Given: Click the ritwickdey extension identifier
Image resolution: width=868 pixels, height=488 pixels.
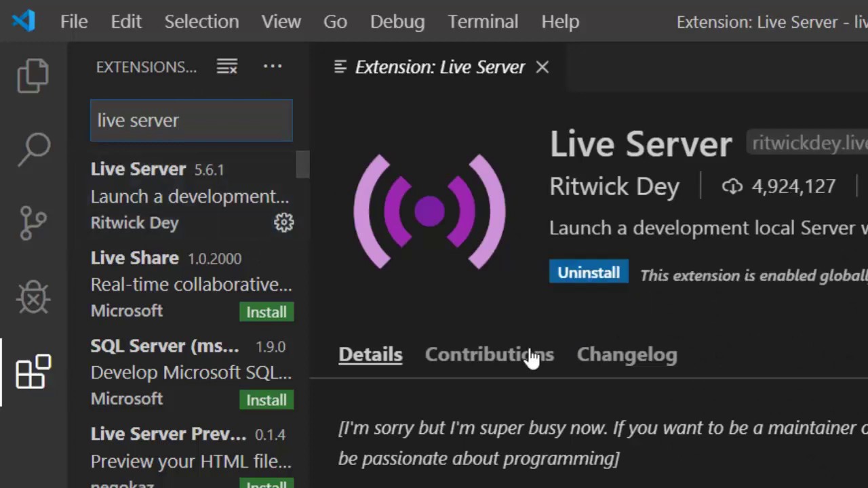Looking at the screenshot, I should [808, 143].
